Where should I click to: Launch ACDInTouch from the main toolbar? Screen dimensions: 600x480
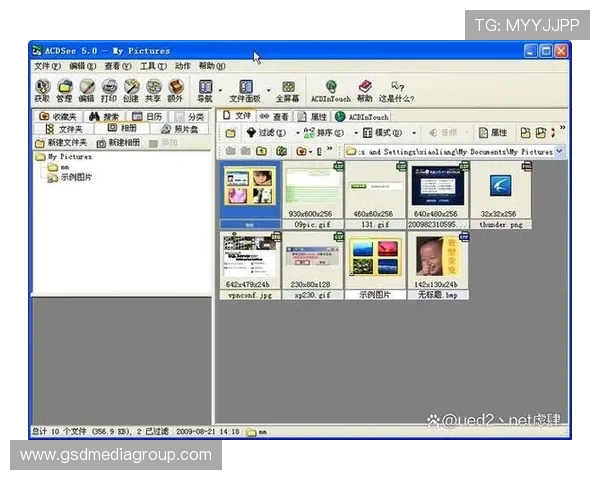coord(330,90)
